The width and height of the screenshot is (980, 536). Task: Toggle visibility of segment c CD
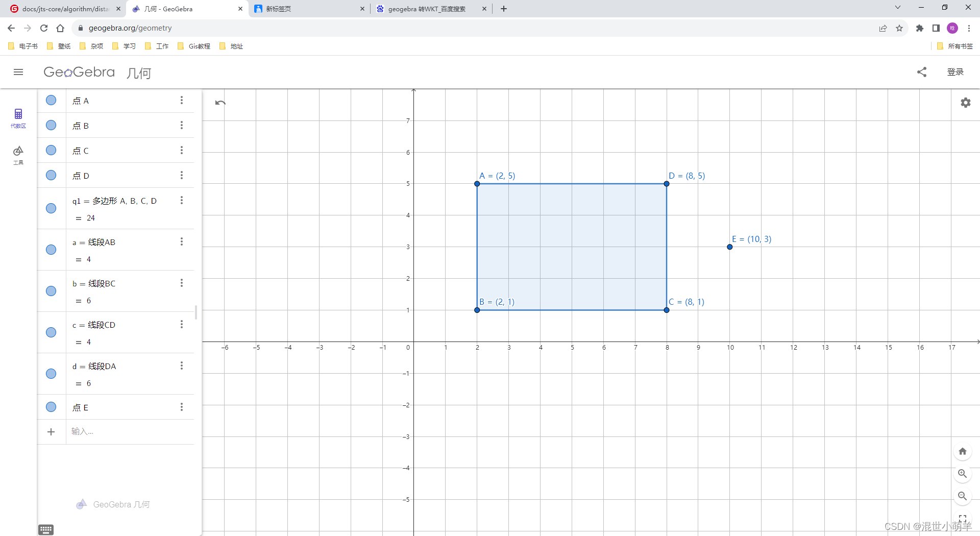tap(51, 332)
